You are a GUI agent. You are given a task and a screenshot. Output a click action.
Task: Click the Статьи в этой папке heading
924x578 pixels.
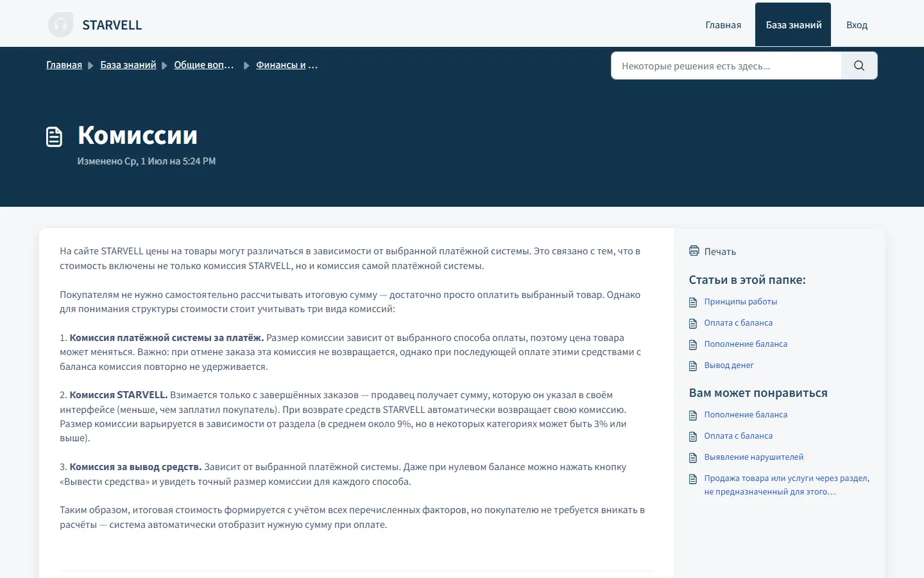(x=747, y=280)
